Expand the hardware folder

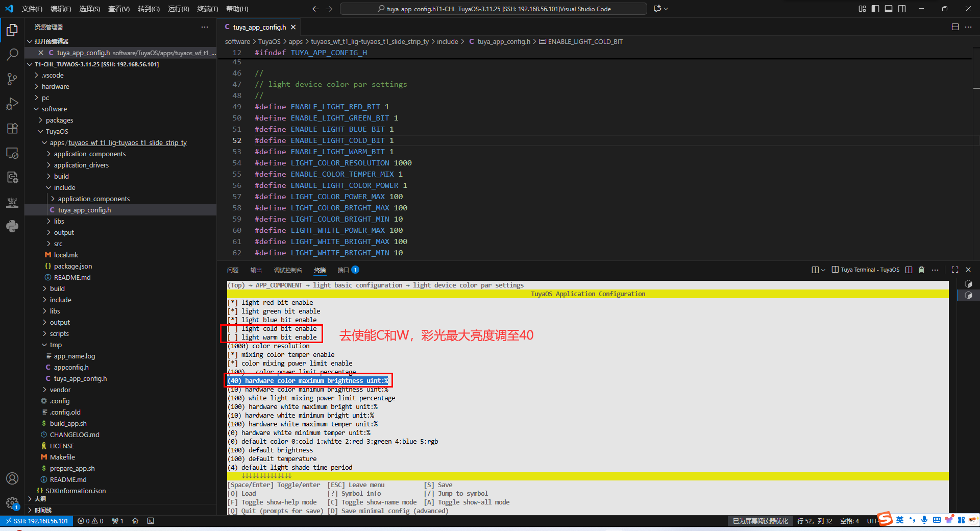(55, 87)
